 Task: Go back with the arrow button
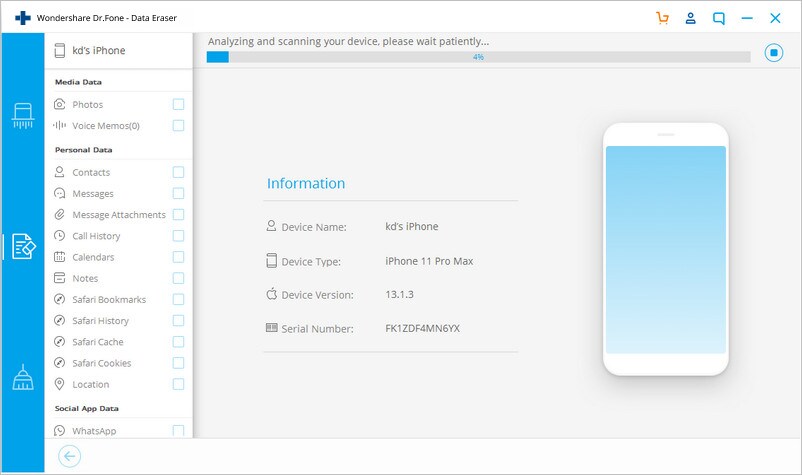click(x=70, y=456)
